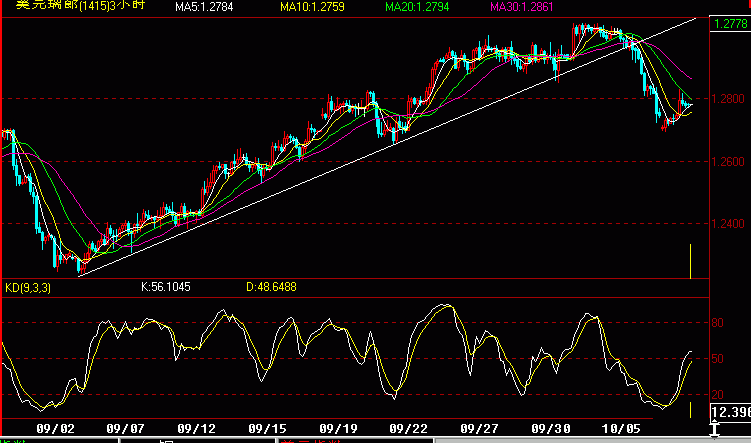751x443 pixels.
Task: Click the 09/07 date axis label
Action: 125,429
